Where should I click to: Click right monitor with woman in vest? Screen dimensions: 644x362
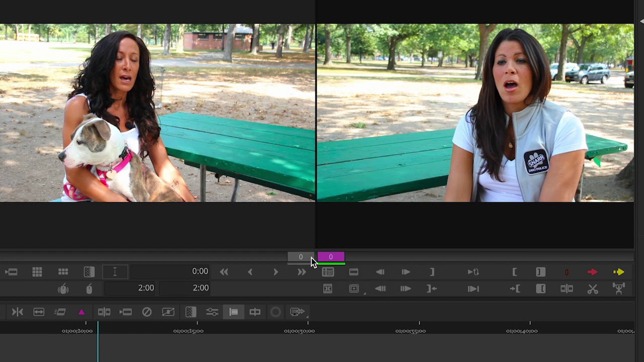tap(475, 113)
